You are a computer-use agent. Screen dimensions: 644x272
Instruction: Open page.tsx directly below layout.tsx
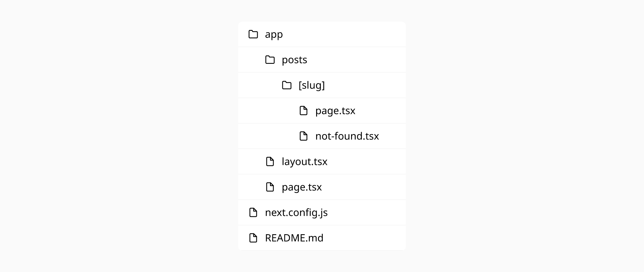tap(322, 187)
